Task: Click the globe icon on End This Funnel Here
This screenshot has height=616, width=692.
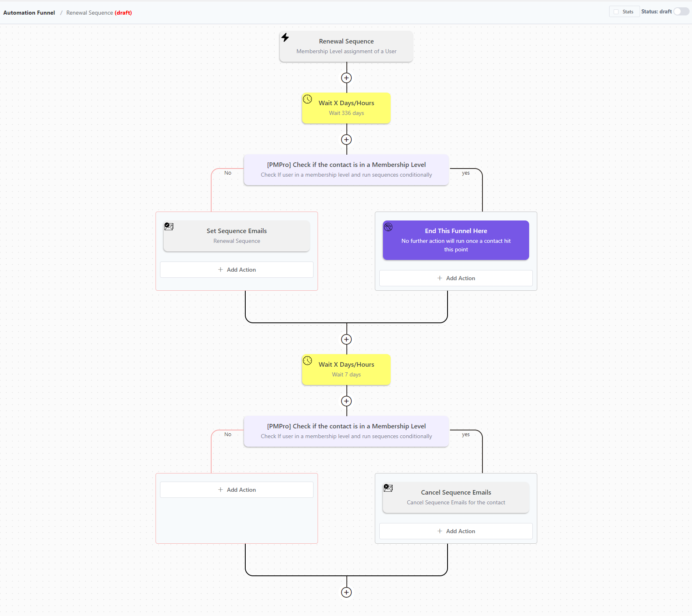Action: click(389, 227)
